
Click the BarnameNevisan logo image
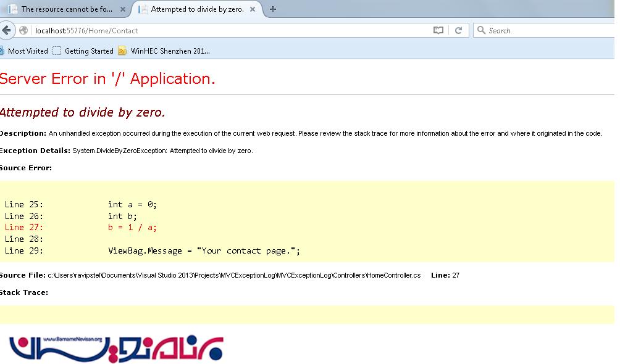(x=116, y=349)
